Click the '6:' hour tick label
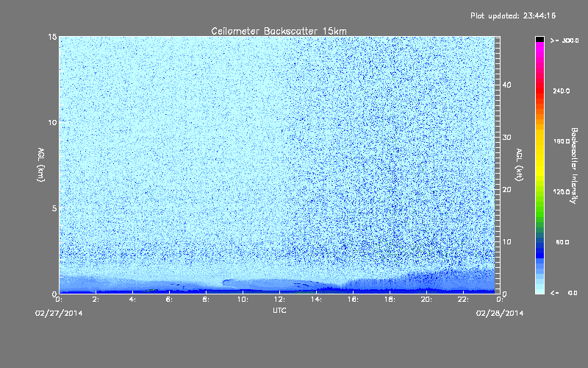 tap(170, 300)
